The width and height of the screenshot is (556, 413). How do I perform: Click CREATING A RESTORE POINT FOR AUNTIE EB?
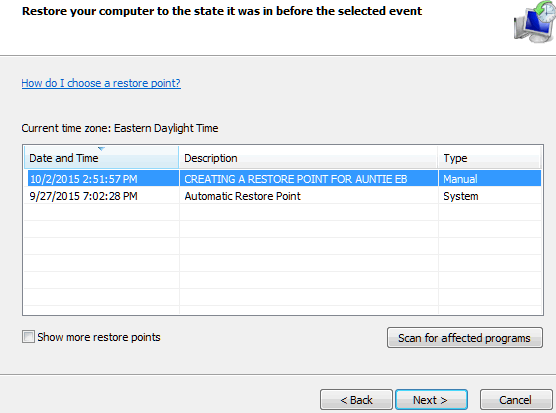coord(296,179)
